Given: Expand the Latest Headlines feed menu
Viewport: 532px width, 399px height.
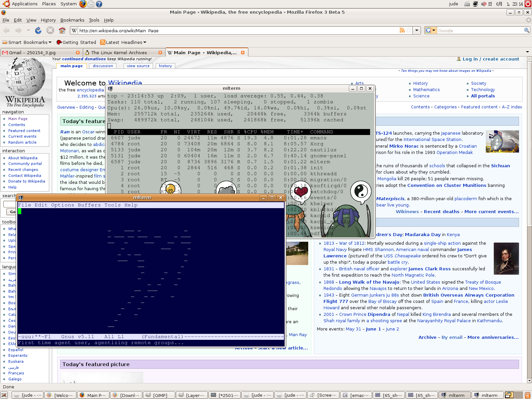Looking at the screenshot, I should 123,42.
